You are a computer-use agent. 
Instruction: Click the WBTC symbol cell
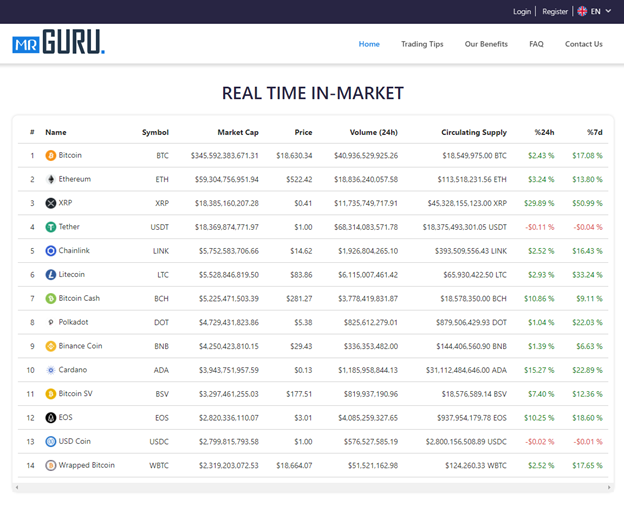point(159,466)
